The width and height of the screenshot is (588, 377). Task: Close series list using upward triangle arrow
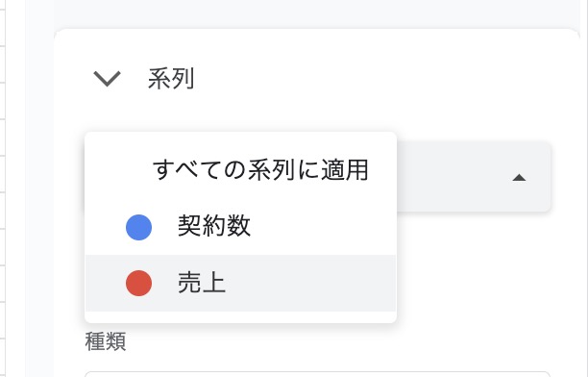click(x=519, y=177)
